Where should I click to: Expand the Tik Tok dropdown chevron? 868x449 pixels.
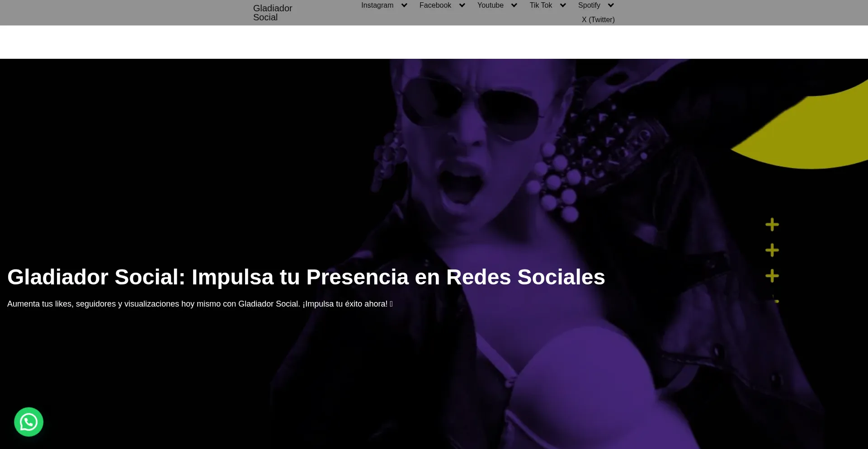point(563,5)
